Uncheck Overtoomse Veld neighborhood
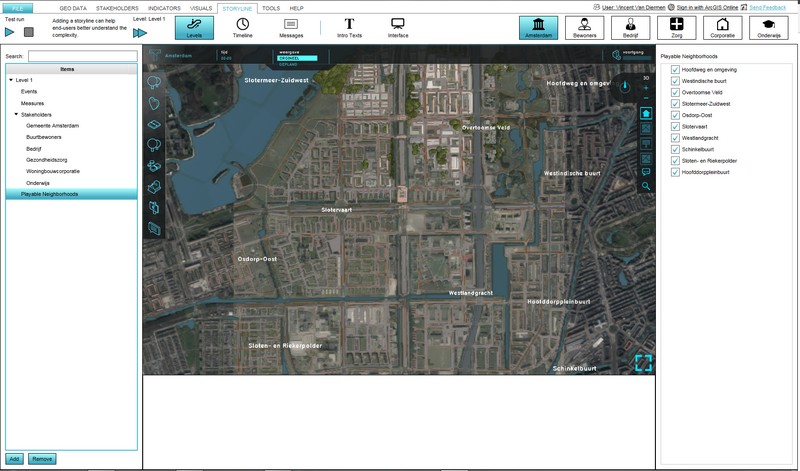Screen dimensions: 800x471 (675, 92)
